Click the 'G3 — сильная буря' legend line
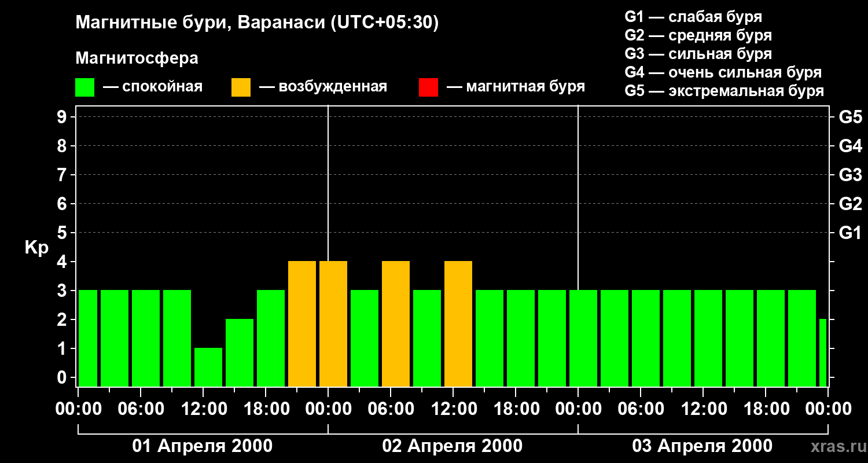 tap(698, 54)
